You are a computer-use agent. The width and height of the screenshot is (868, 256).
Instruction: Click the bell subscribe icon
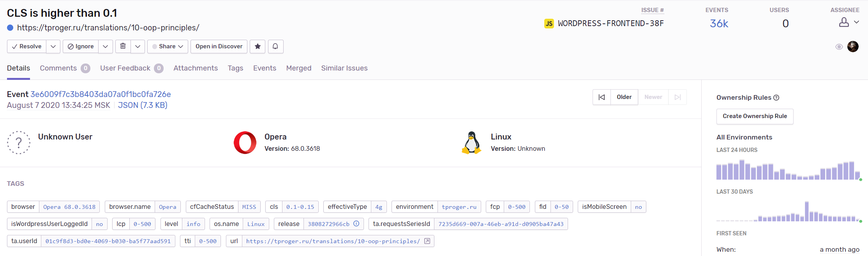[x=275, y=46]
